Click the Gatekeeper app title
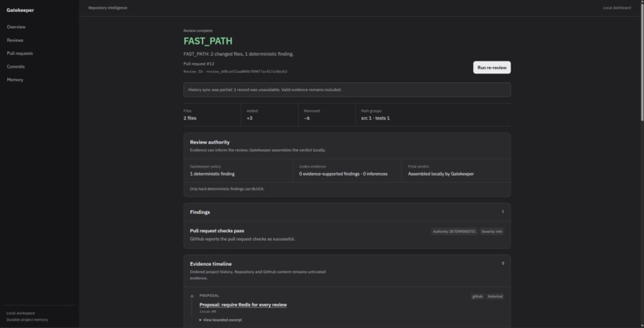This screenshot has width=644, height=328. click(20, 10)
